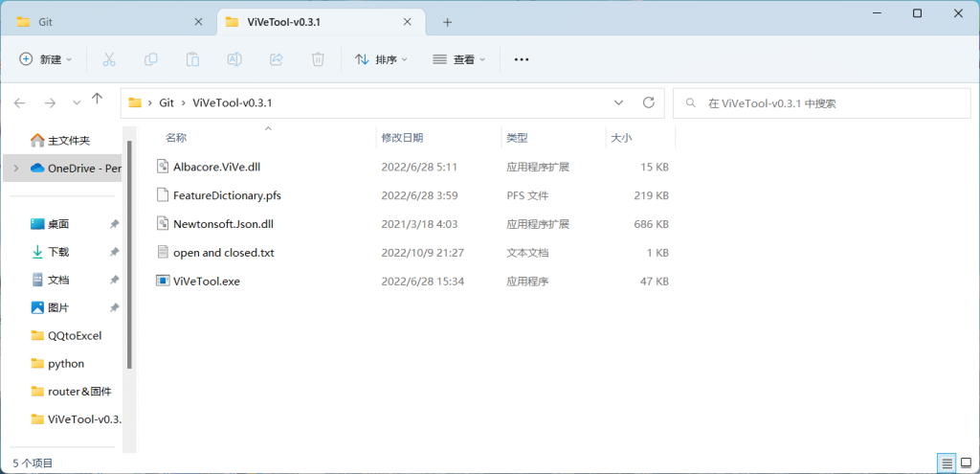Add a new tab
This screenshot has height=474, width=980.
tap(447, 23)
